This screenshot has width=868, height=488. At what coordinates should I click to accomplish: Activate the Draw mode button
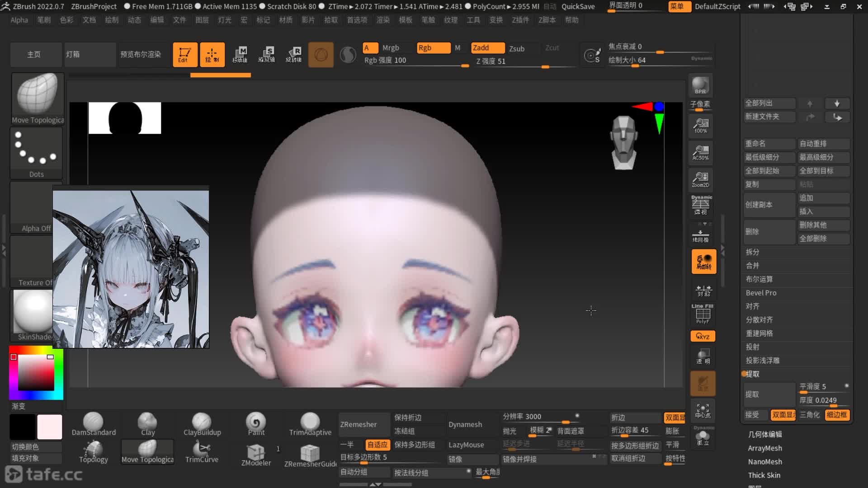212,55
